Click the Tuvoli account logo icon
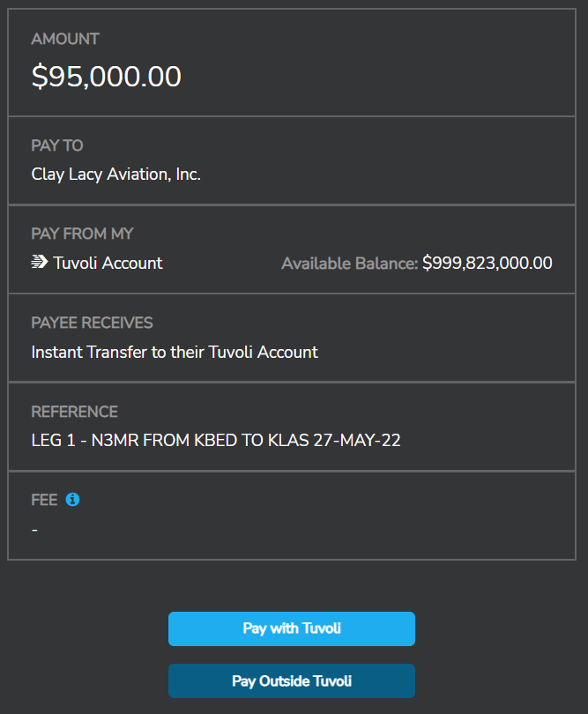 [x=39, y=263]
